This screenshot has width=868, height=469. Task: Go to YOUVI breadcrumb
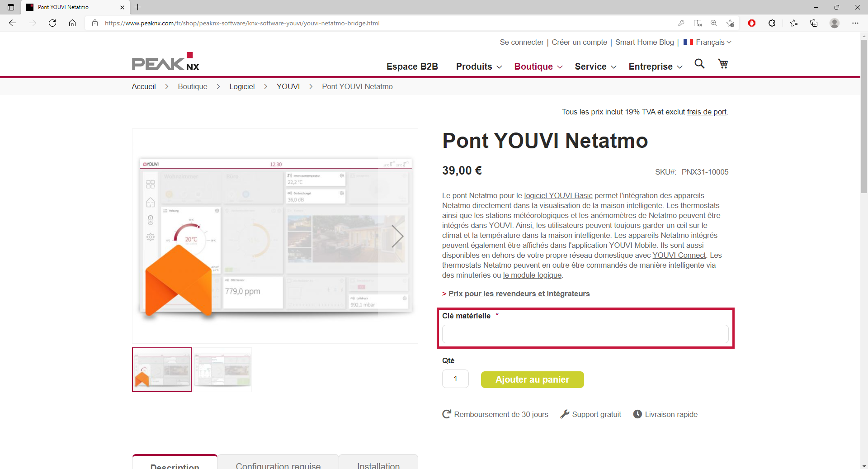tap(288, 86)
